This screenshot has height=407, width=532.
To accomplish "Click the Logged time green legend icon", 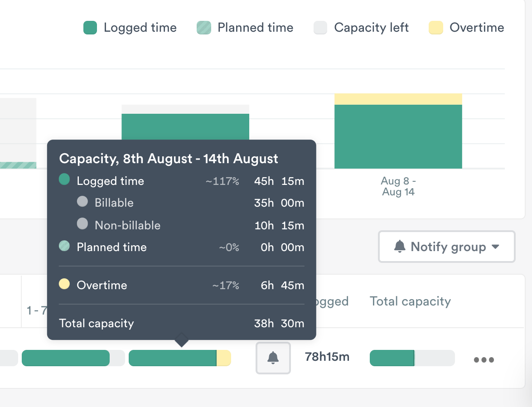I will [x=90, y=28].
